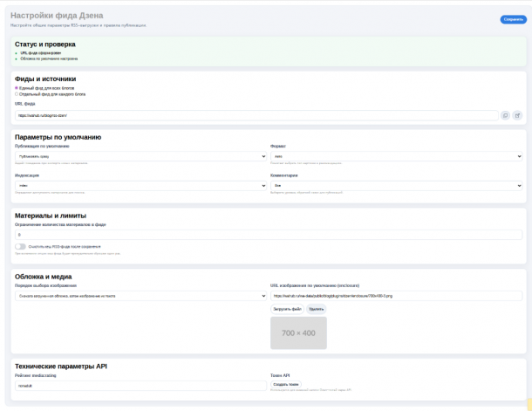Open Порядок выбора изображения dropdown

(x=140, y=296)
